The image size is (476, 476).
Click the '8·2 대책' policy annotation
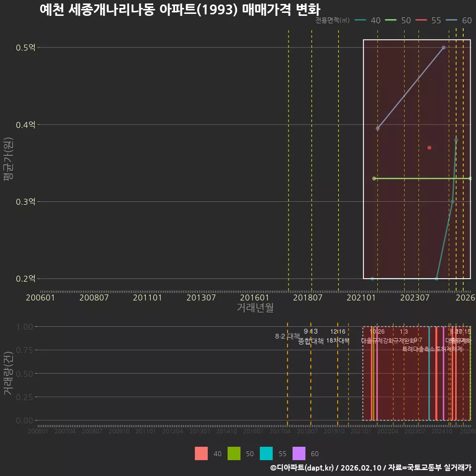click(288, 336)
